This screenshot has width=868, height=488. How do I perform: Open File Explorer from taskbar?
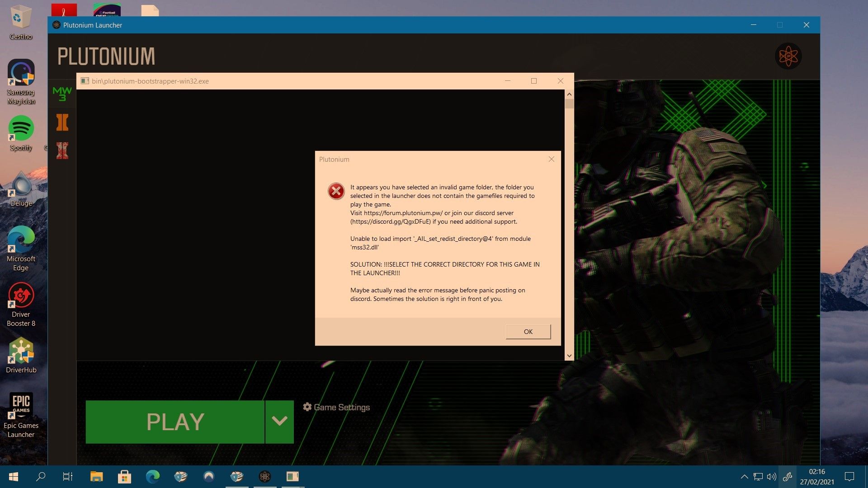96,476
